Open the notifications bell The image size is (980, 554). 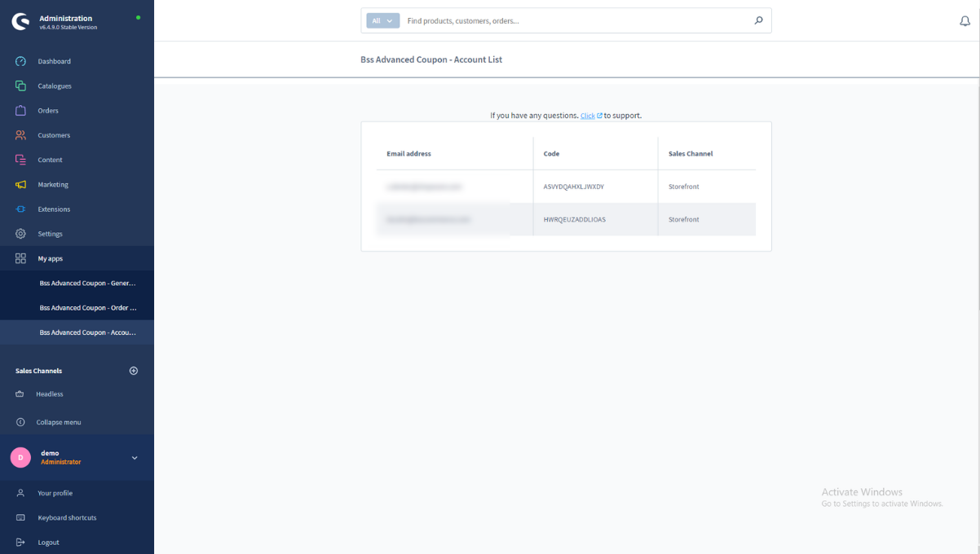pyautogui.click(x=965, y=21)
